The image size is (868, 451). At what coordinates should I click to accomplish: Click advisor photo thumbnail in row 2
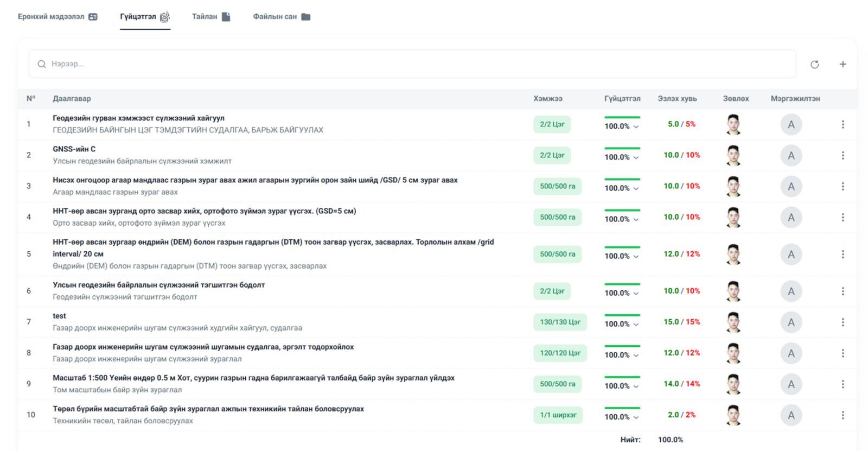pyautogui.click(x=733, y=155)
